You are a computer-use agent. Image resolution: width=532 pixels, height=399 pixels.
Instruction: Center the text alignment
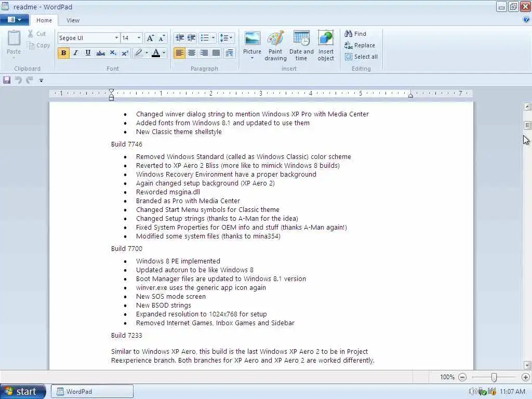[192, 53]
